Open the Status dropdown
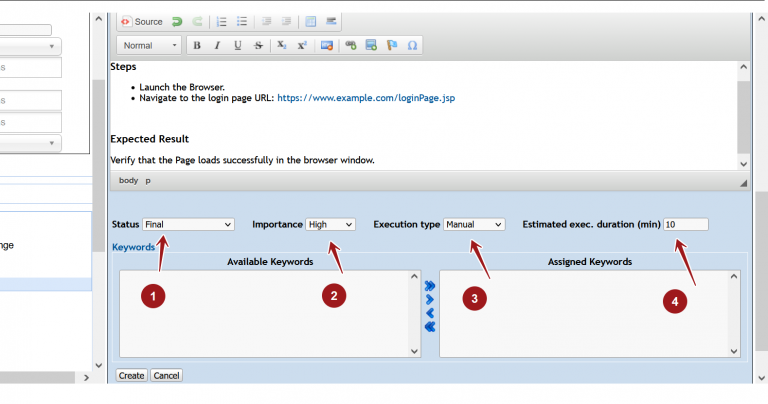Screen dimensions: 768x404 coord(188,225)
